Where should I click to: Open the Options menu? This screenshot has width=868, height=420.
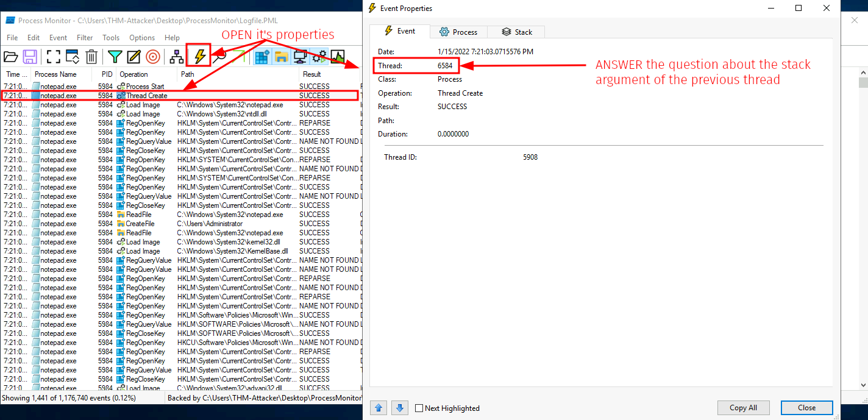142,38
